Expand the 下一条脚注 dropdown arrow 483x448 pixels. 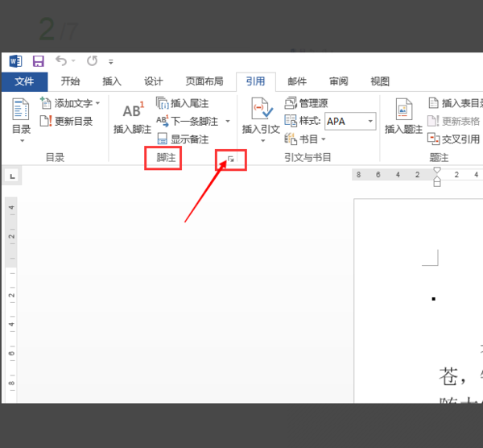point(228,121)
